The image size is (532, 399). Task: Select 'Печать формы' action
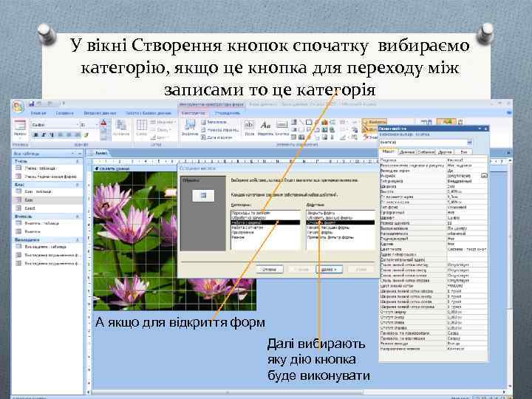coord(341,233)
